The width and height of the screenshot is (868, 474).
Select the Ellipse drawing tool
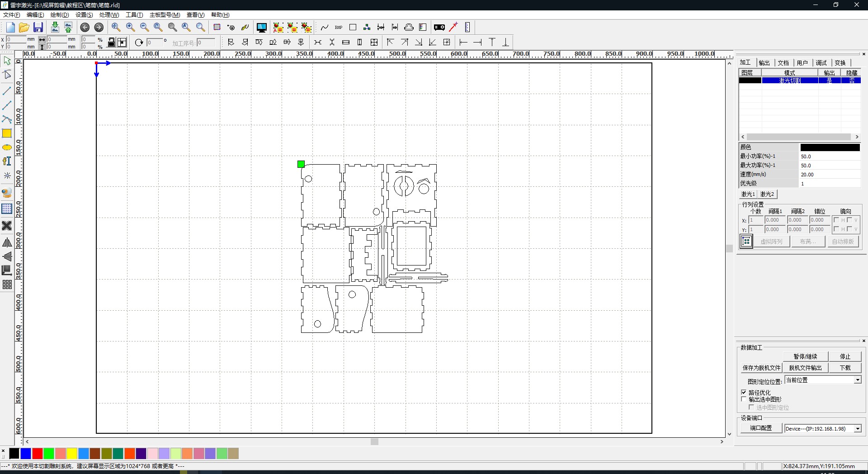click(7, 147)
